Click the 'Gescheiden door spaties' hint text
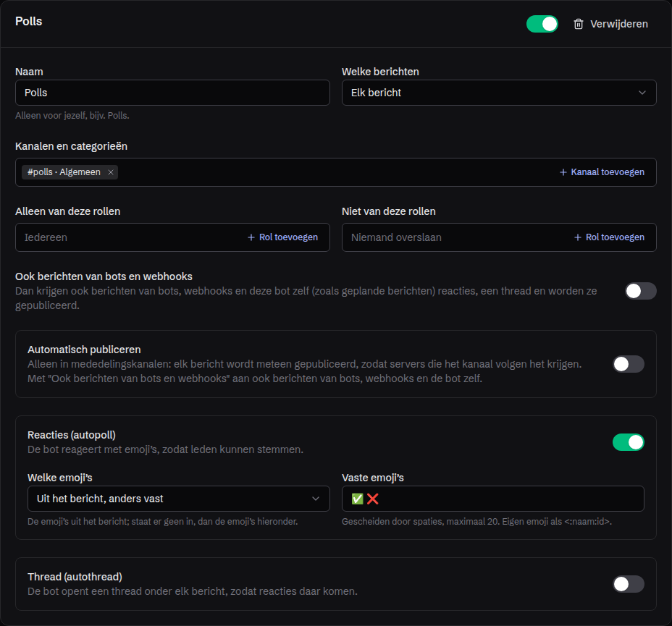The height and width of the screenshot is (626, 672). pyautogui.click(x=476, y=522)
